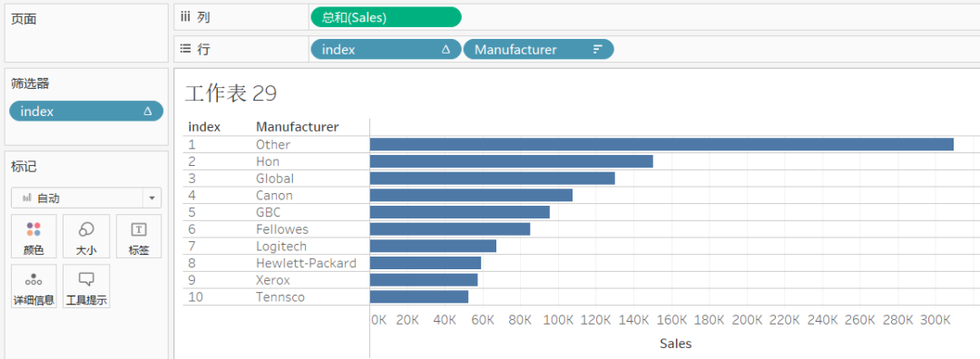Click the delta icon on Rows index pill
Image resolution: width=980 pixels, height=359 pixels.
coord(446,50)
